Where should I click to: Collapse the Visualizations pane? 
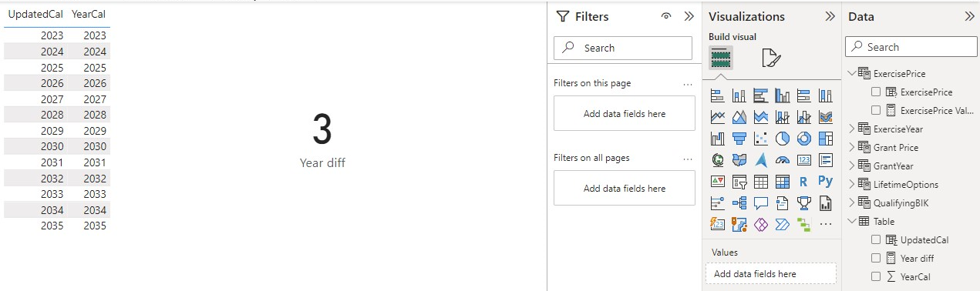[x=830, y=16]
